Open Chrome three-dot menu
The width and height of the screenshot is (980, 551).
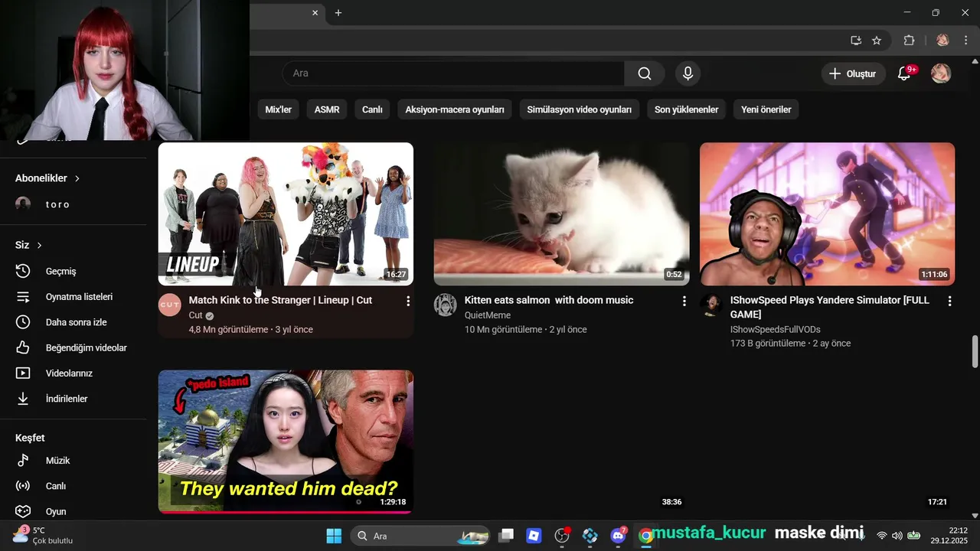click(965, 41)
